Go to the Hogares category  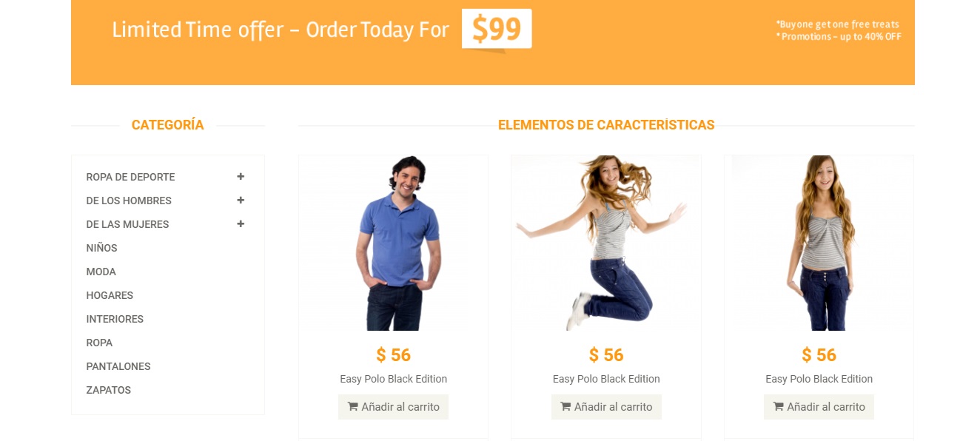110,295
